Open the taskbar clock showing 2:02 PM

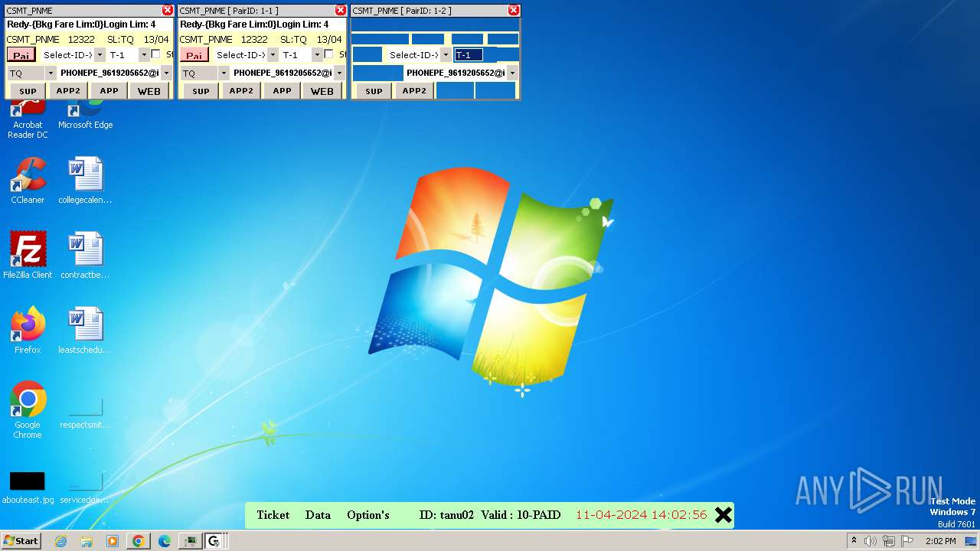(x=940, y=541)
